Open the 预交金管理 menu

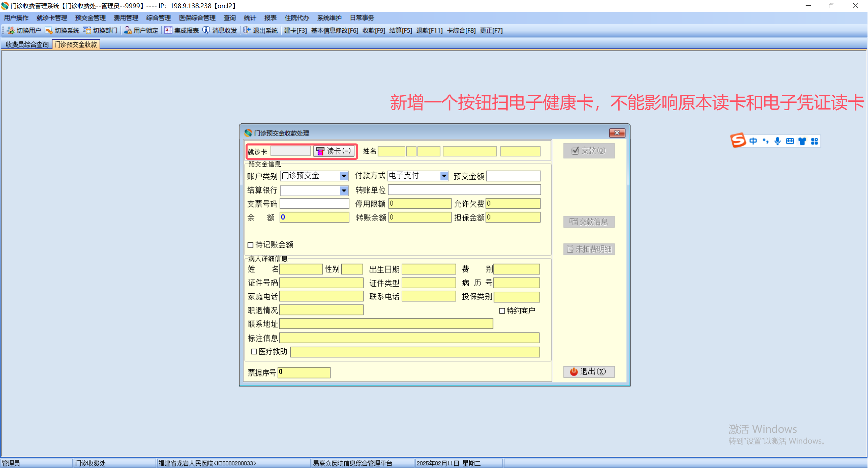point(90,18)
